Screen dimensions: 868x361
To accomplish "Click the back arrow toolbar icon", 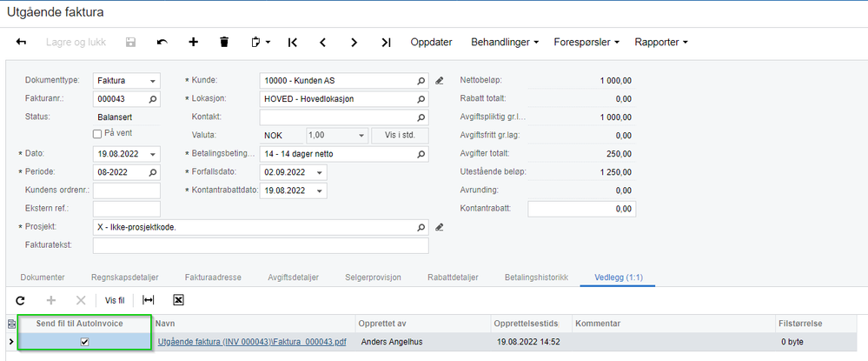I will coord(21,42).
